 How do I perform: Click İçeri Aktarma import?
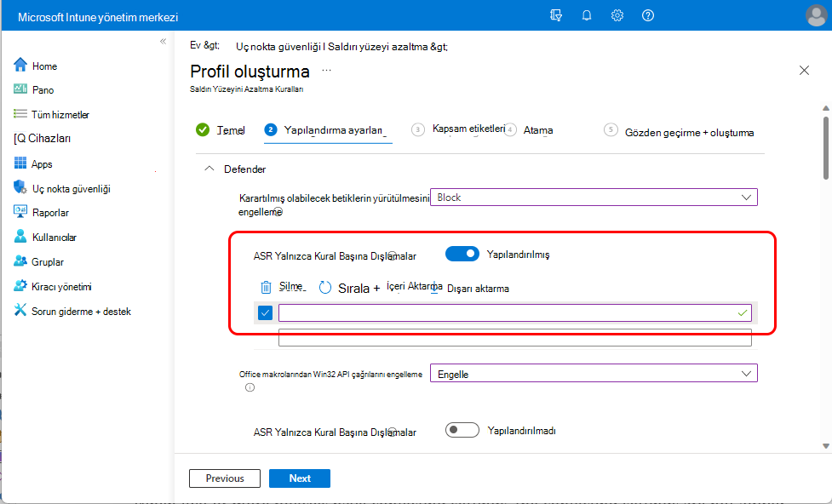click(x=414, y=286)
